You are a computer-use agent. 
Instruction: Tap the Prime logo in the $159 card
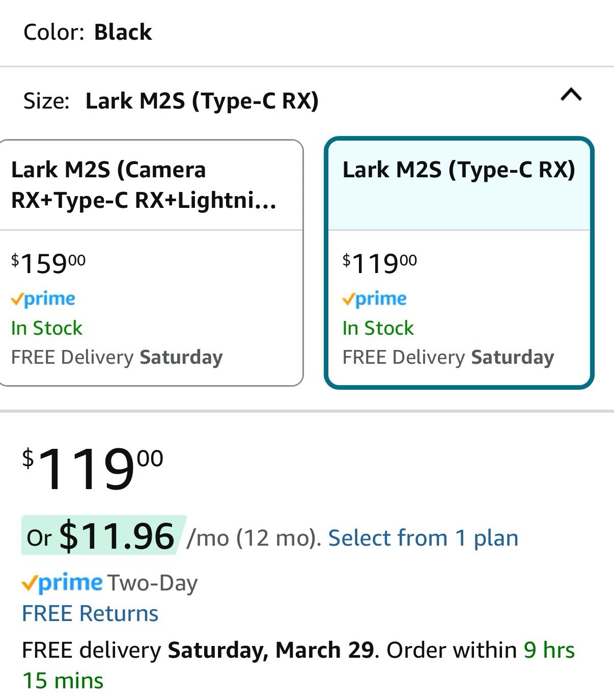coord(43,299)
